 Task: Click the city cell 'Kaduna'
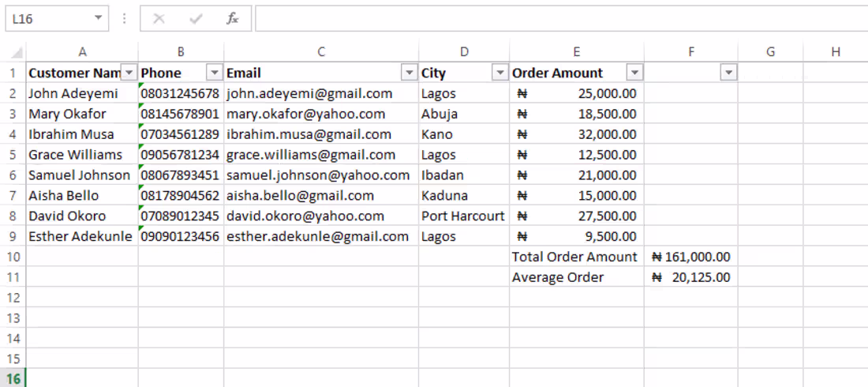click(x=464, y=196)
